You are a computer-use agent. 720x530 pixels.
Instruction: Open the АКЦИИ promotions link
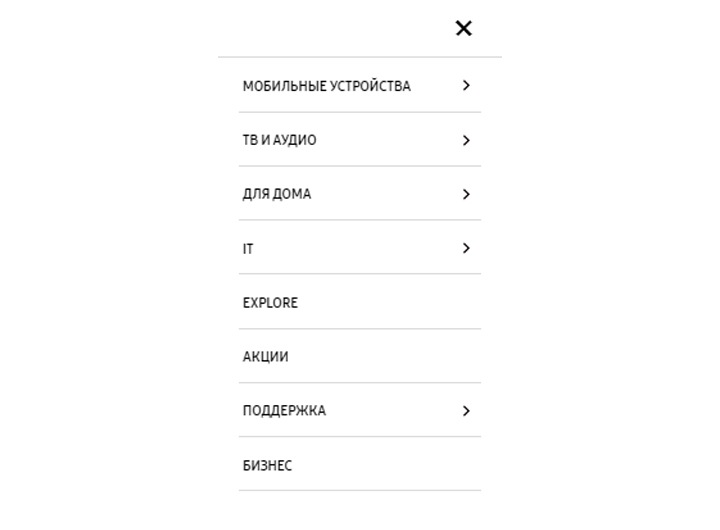coord(265,356)
